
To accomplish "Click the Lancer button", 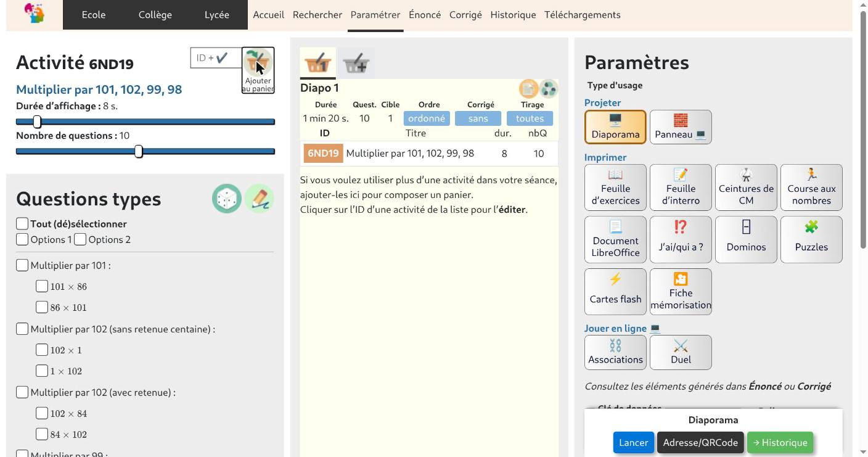I will pyautogui.click(x=634, y=443).
